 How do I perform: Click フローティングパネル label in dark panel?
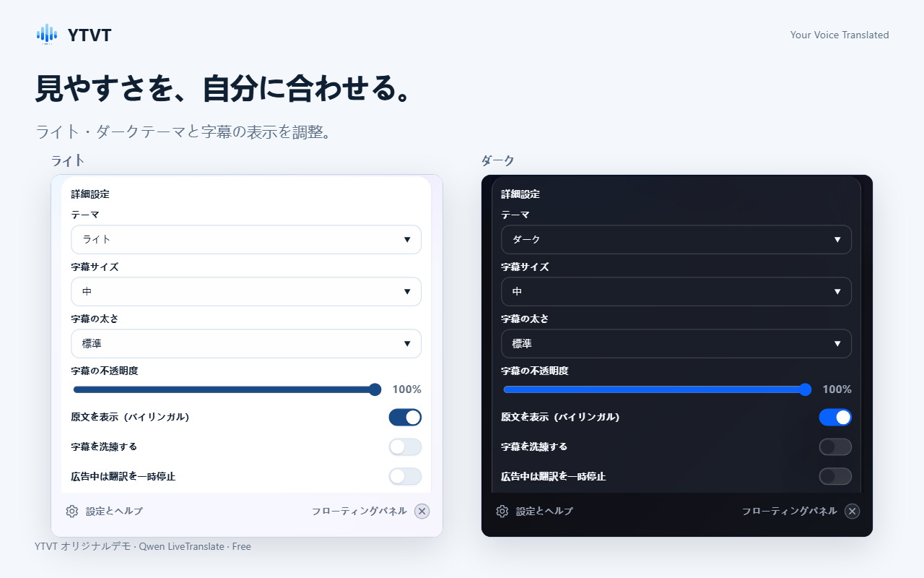point(790,511)
